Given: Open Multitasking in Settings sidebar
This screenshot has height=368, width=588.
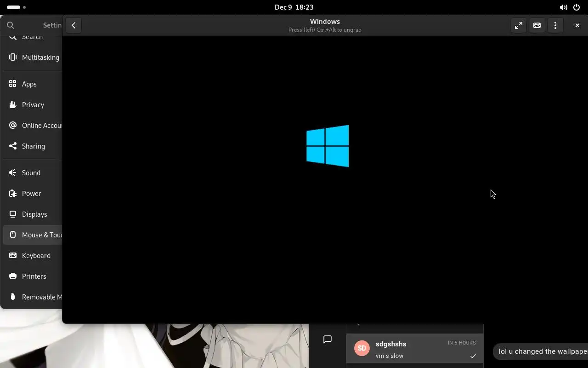Looking at the screenshot, I should click(x=32, y=57).
